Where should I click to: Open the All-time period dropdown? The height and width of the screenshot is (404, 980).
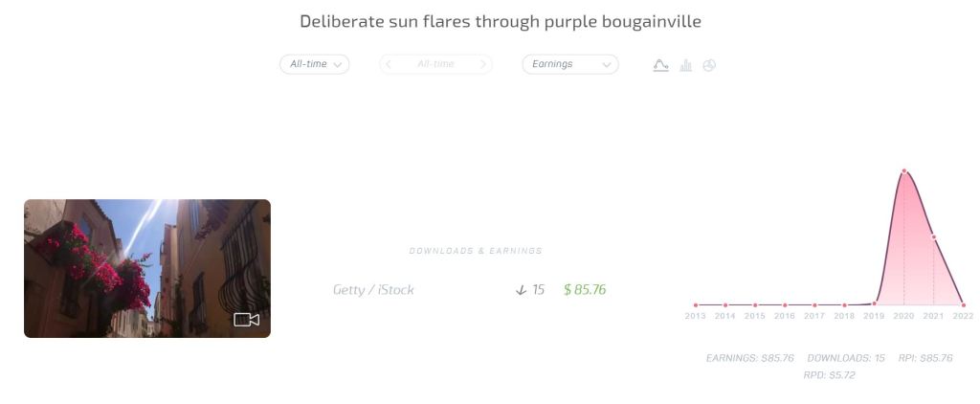[314, 64]
